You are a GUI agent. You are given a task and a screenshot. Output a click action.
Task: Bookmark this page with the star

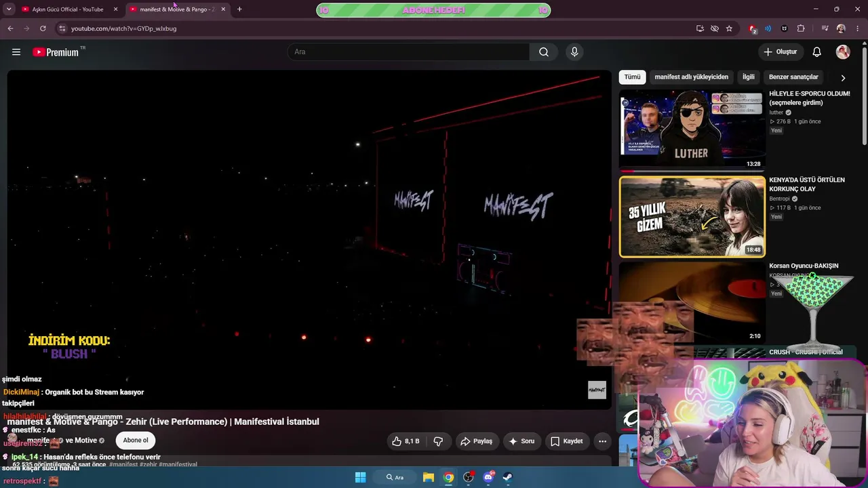pyautogui.click(x=729, y=28)
